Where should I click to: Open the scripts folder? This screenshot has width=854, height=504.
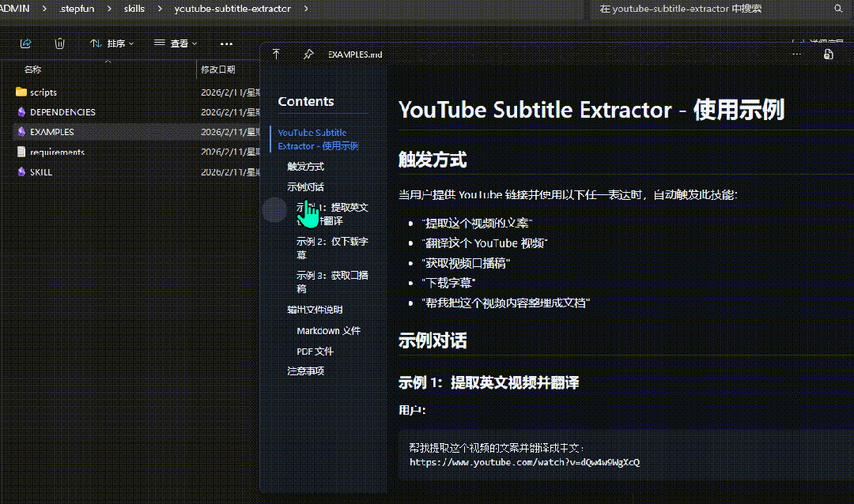43,92
